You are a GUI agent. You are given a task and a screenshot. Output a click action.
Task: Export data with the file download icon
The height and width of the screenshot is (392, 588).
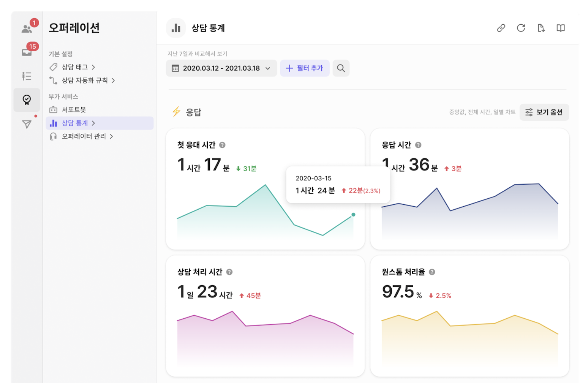point(541,28)
